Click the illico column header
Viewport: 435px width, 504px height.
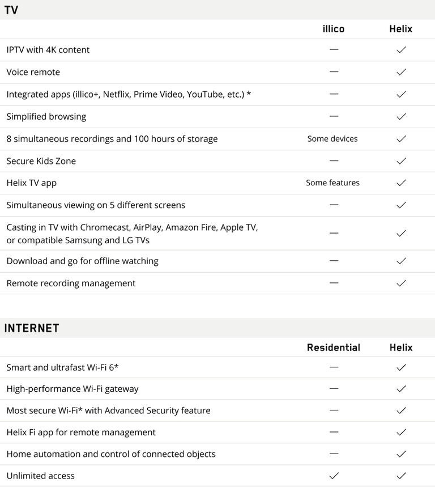[334, 29]
